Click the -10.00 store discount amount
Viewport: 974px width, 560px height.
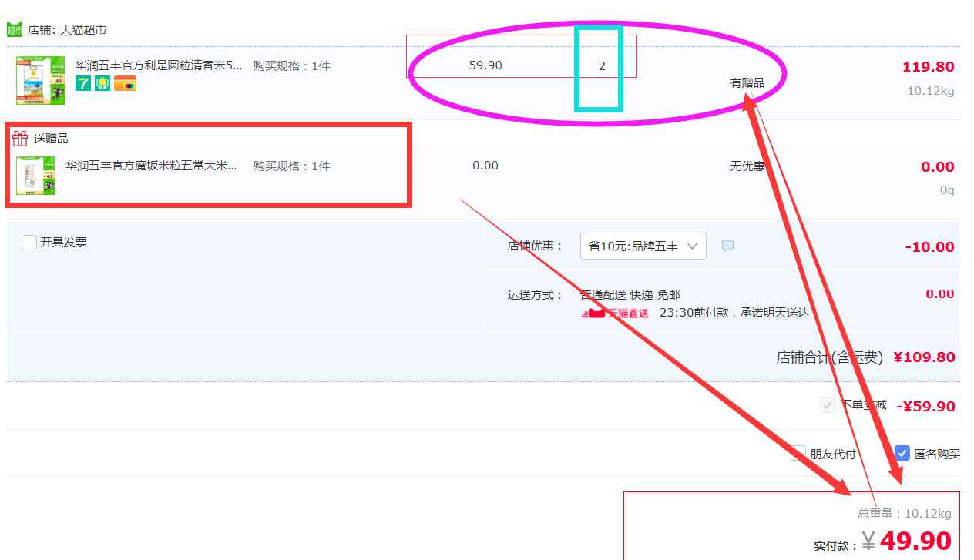(x=930, y=247)
